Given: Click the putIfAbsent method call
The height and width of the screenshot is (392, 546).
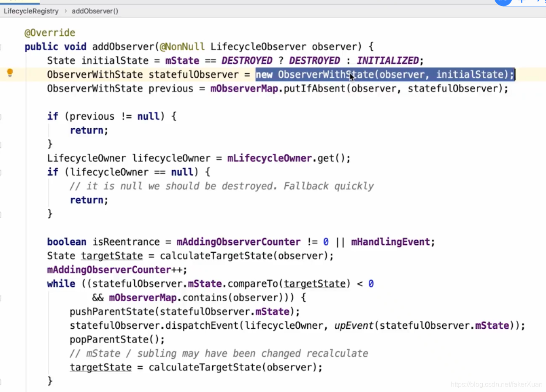Looking at the screenshot, I should [314, 89].
